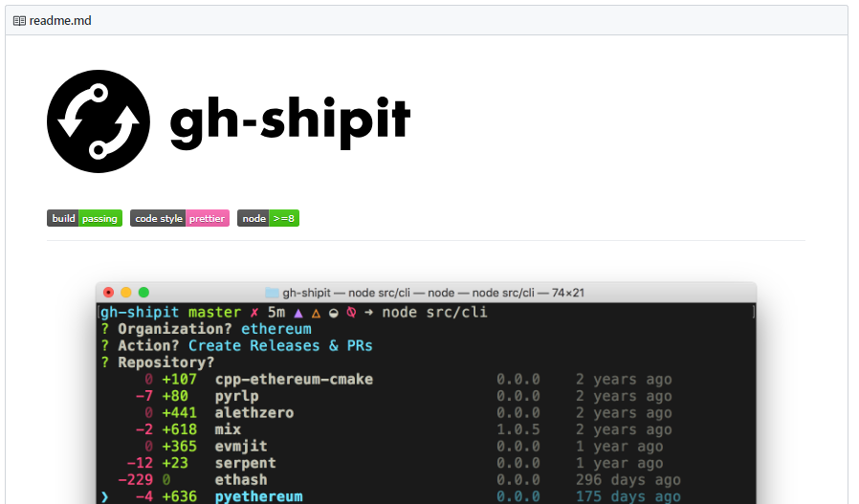Viewport: 859px width, 504px height.
Task: Click the 'ethereum' organization answer
Action: click(x=276, y=329)
